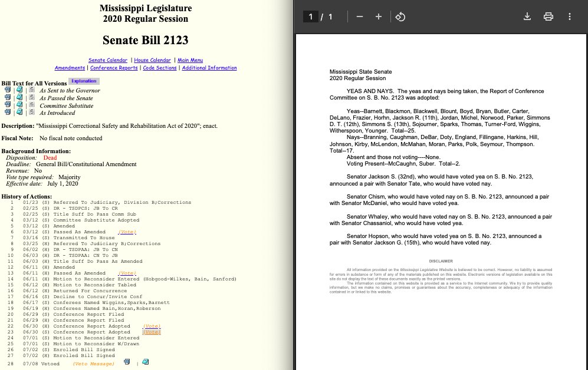The height and width of the screenshot is (370, 588).
Task: Click gray S icon for As Introduced
Action: coord(32,112)
